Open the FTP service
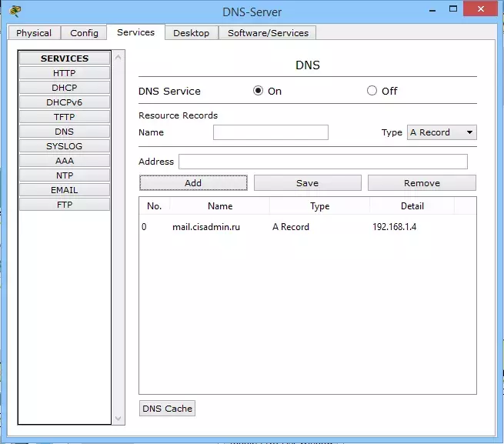 point(65,205)
